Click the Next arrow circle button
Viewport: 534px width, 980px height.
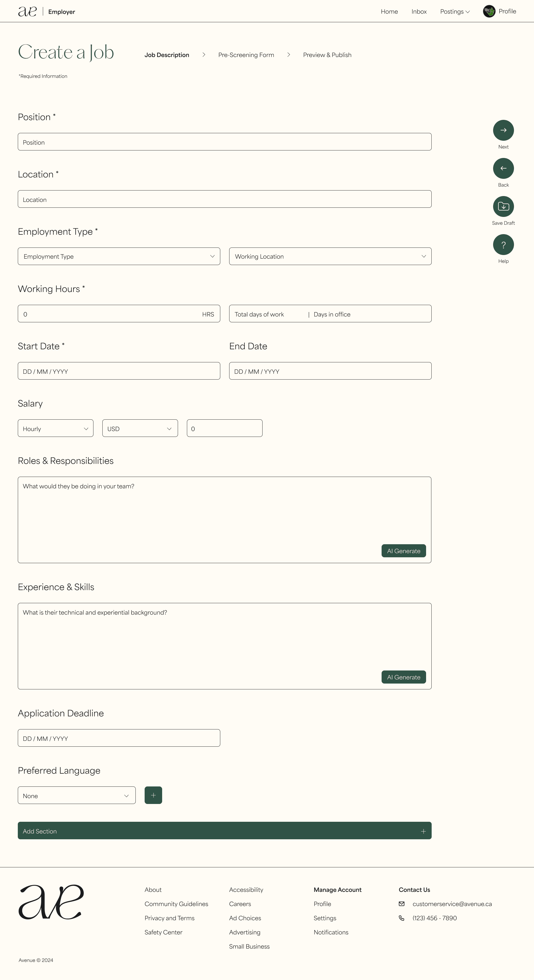click(x=503, y=130)
